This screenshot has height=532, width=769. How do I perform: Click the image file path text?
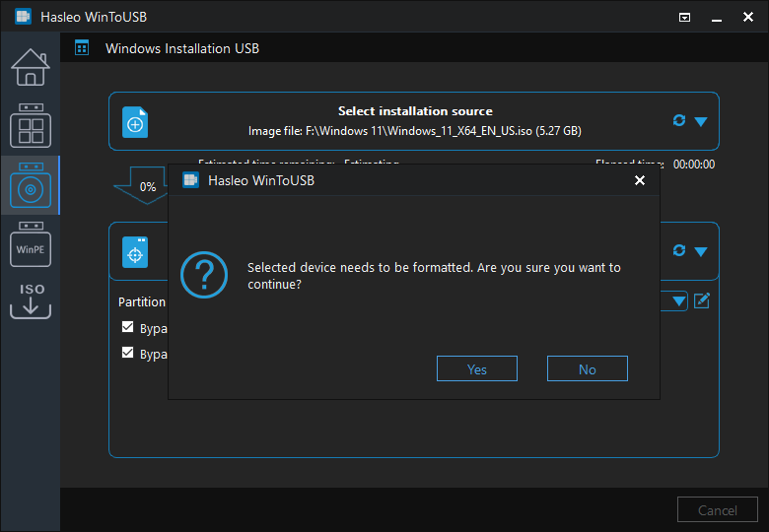click(x=414, y=131)
